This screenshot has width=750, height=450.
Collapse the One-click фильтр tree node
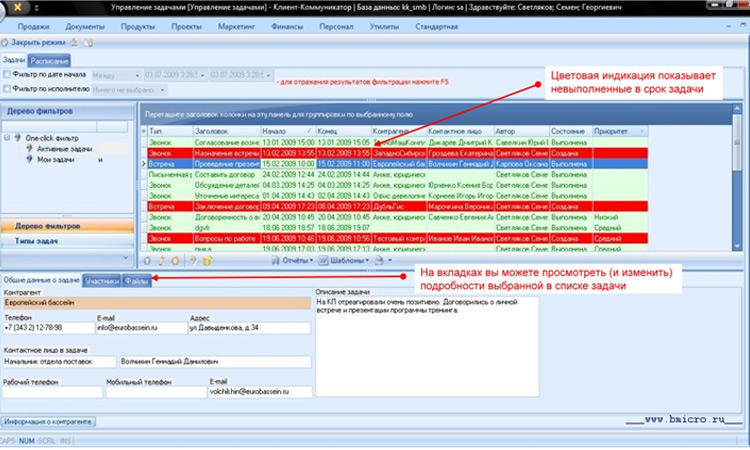click(8, 137)
